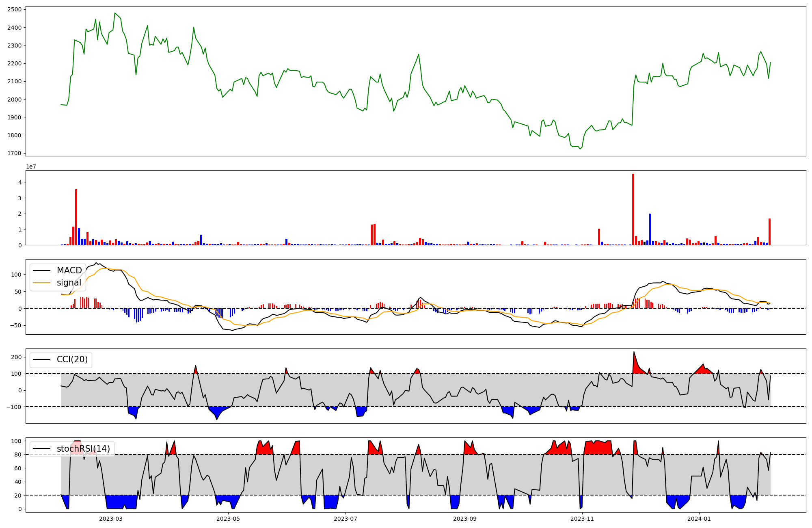Click the 2023-05 x-axis date label
Viewport: 812px width, 528px height.
click(228, 519)
